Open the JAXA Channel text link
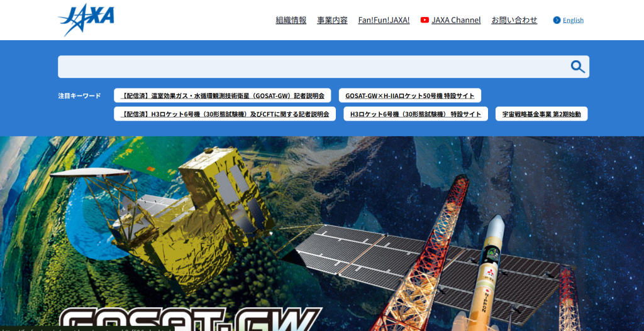The width and height of the screenshot is (644, 331). [x=456, y=20]
